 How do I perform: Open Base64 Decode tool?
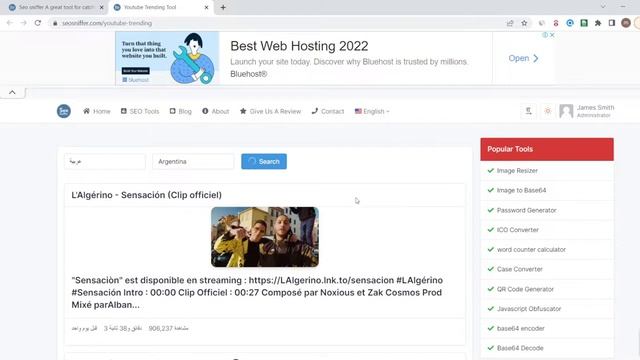(x=520, y=348)
